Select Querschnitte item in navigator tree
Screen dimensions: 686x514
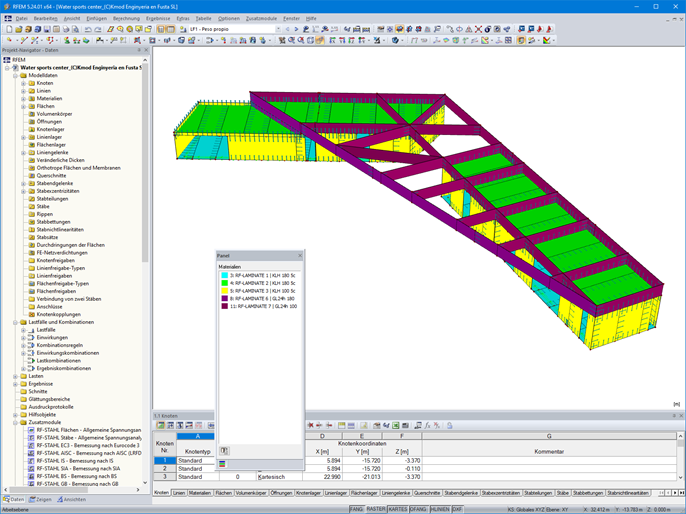[x=51, y=176]
